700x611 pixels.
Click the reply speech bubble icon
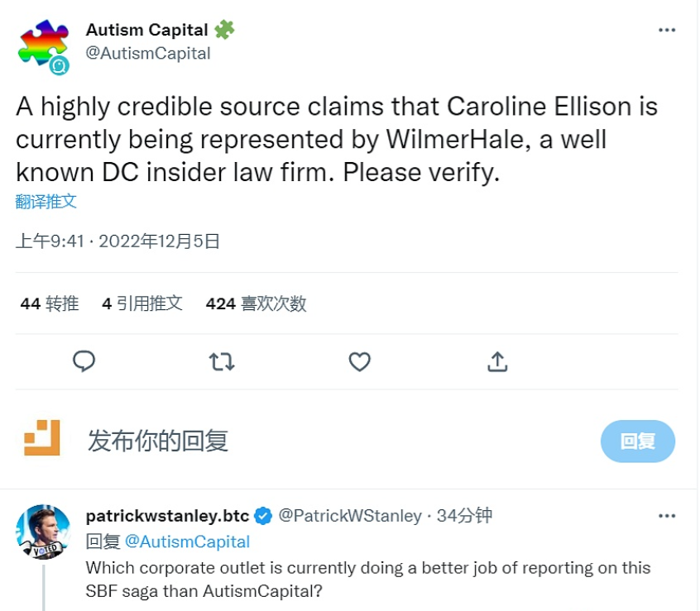pos(84,361)
